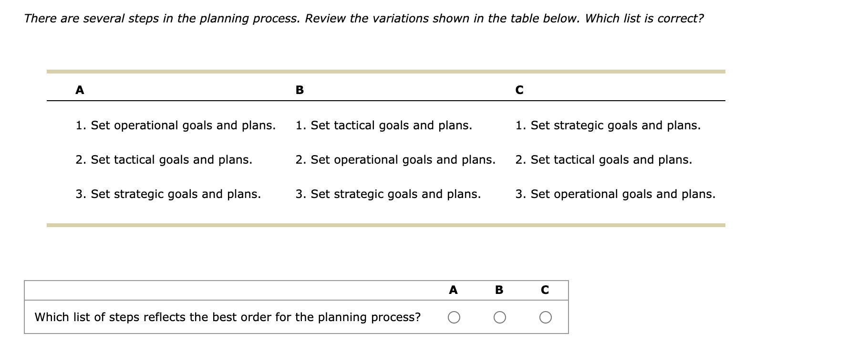Click the answer column label C
Image resolution: width=868 pixels, height=355 pixels.
click(545, 290)
